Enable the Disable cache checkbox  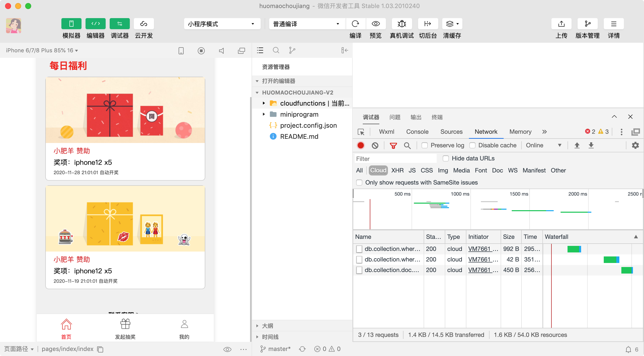472,145
